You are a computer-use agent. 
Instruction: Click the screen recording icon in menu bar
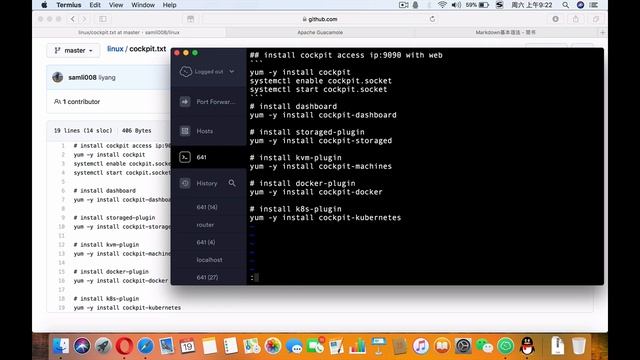403,5
